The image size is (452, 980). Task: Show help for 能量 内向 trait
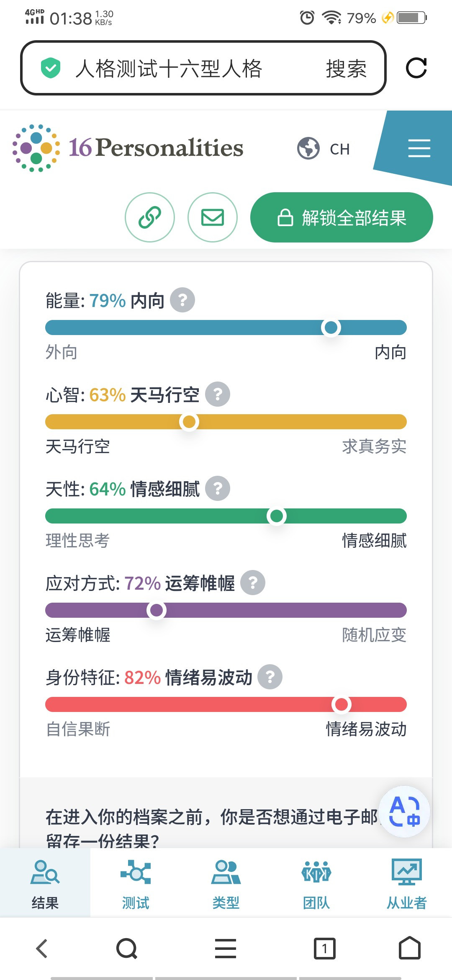pyautogui.click(x=182, y=300)
